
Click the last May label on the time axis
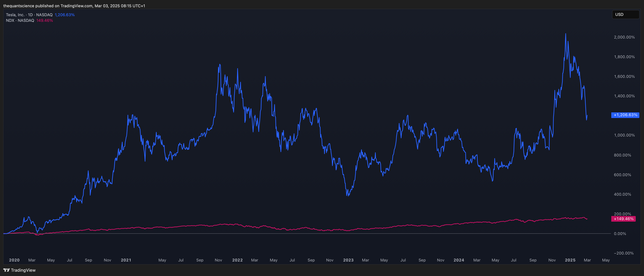click(x=606, y=260)
